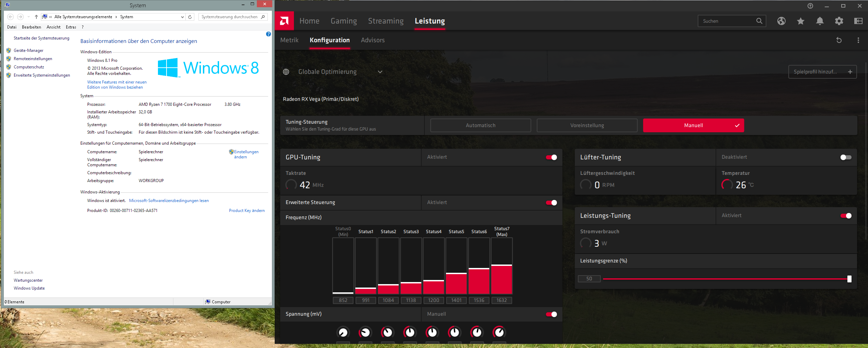868x348 pixels.
Task: Click the shield icon next to Computerschutz
Action: (x=9, y=67)
